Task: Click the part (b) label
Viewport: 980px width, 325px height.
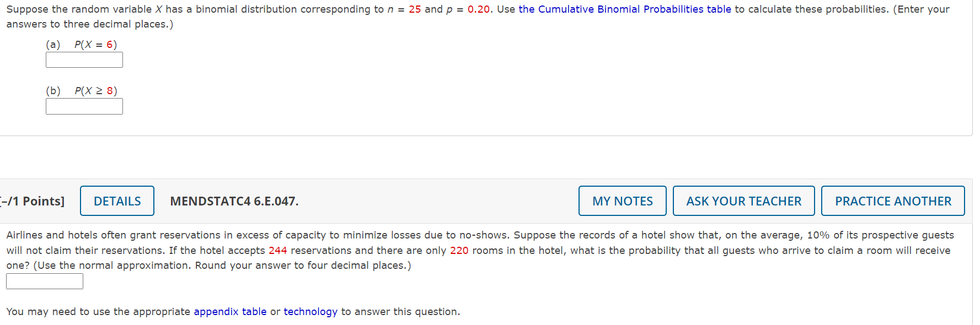Action: (53, 90)
